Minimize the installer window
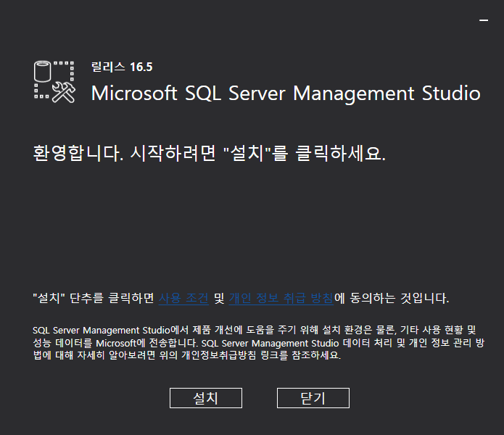The height and width of the screenshot is (435, 504). click(484, 20)
